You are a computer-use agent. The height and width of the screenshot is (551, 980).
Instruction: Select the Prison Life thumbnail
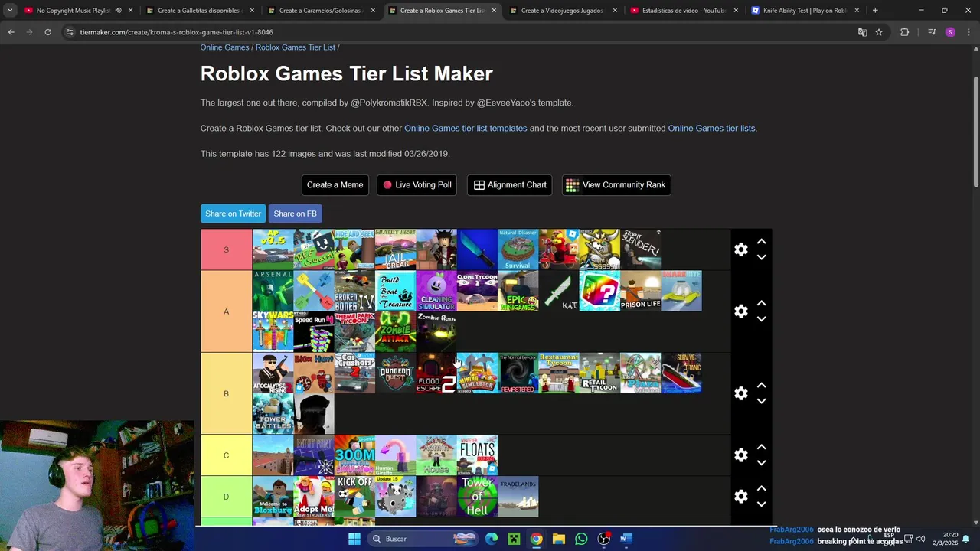pyautogui.click(x=640, y=291)
